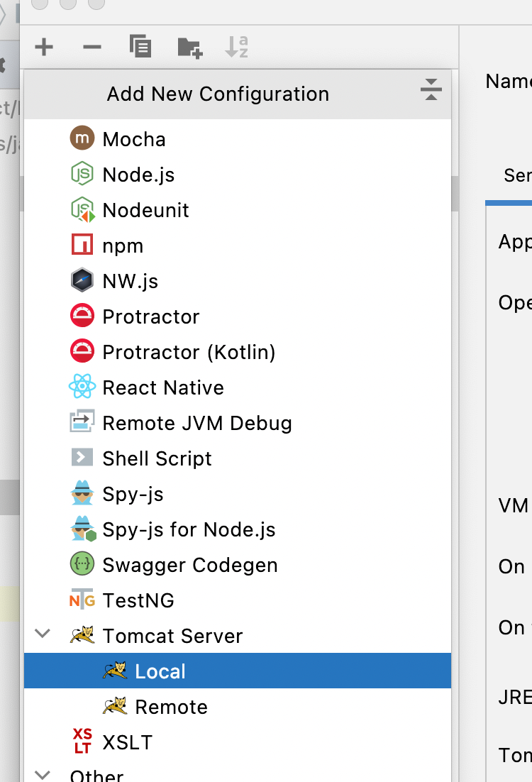
Task: Select the Spy-js detective icon
Action: tap(82, 492)
